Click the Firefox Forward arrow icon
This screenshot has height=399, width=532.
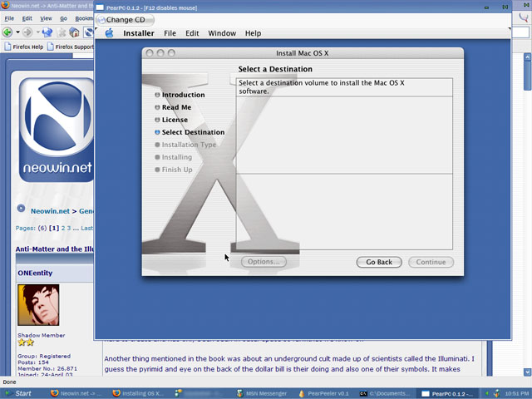pos(27,32)
